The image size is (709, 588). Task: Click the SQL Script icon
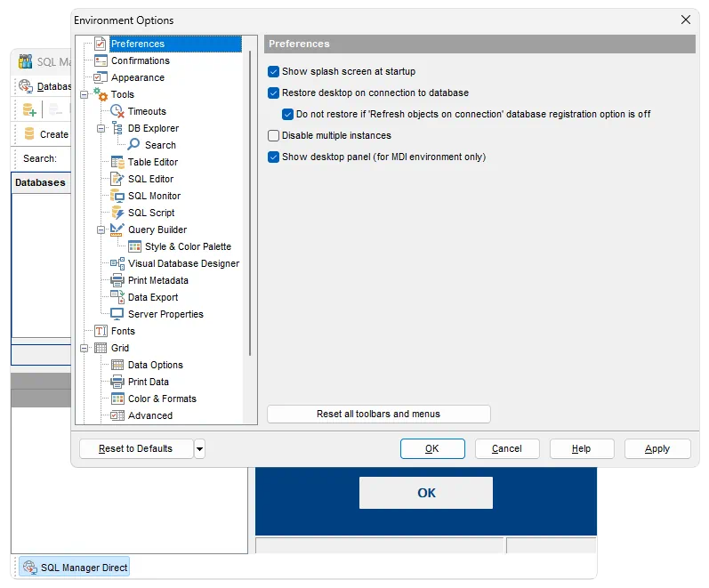tap(117, 213)
